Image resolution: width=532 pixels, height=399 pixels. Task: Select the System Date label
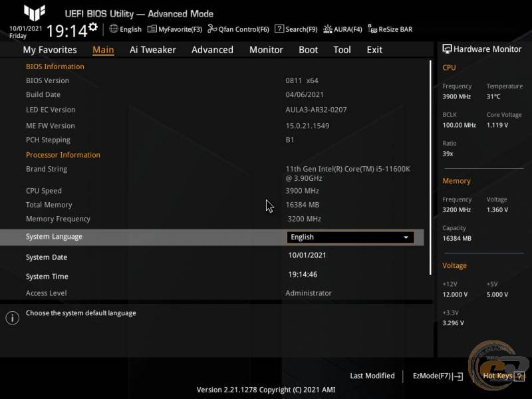47,257
